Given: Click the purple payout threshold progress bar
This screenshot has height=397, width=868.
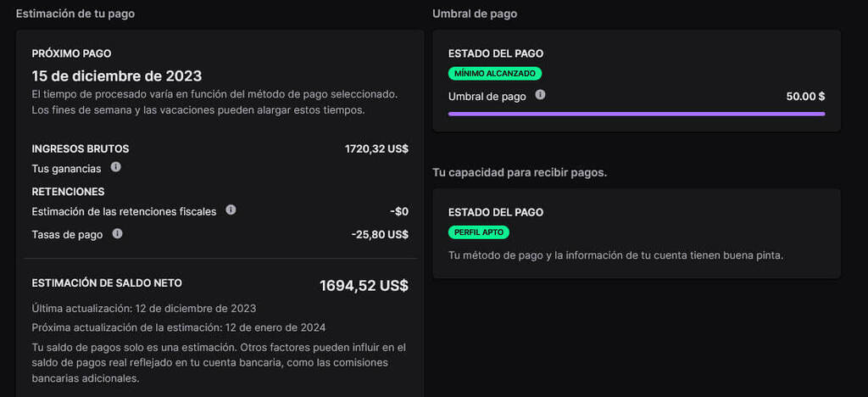Looking at the screenshot, I should (637, 114).
